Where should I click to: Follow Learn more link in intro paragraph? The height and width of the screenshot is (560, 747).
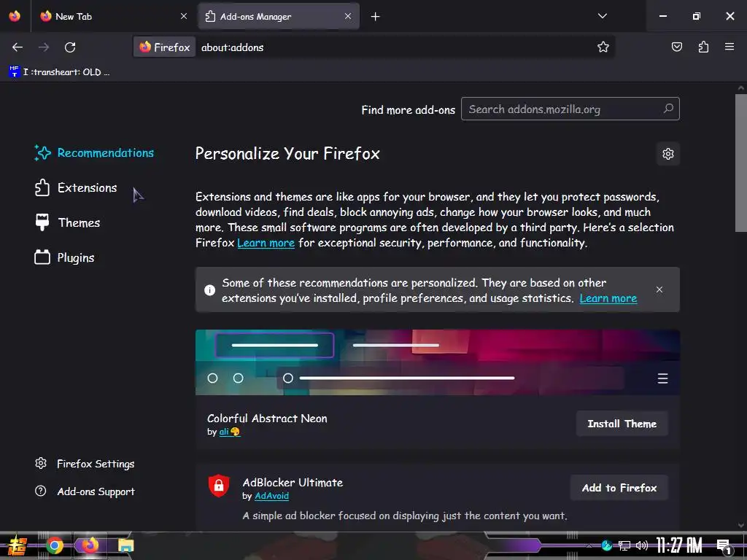pyautogui.click(x=266, y=243)
